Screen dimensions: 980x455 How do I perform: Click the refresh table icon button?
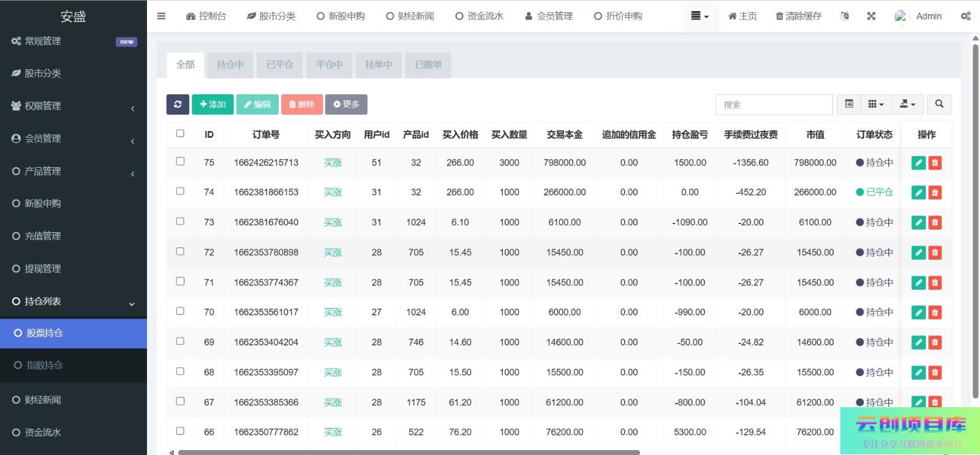point(178,105)
